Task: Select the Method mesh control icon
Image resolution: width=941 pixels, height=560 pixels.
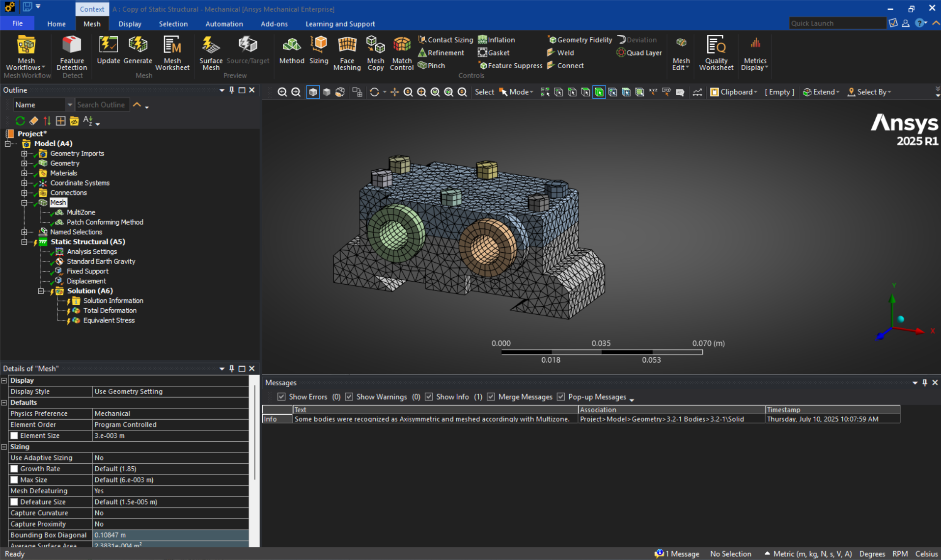Action: [292, 52]
